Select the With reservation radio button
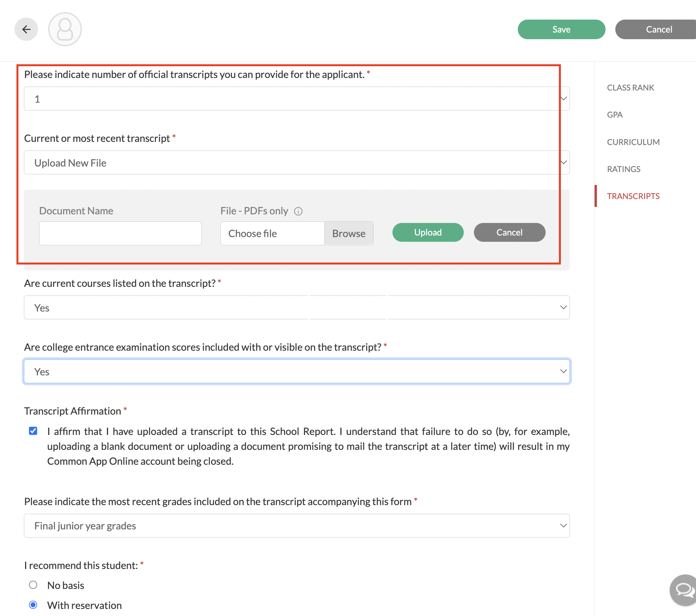696x616 pixels. tap(33, 605)
